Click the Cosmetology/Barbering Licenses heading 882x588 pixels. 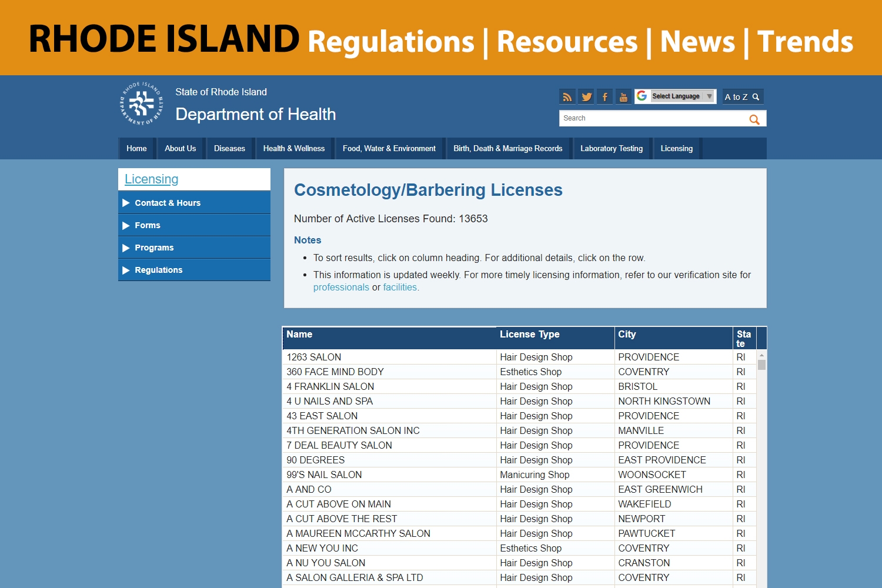(428, 190)
